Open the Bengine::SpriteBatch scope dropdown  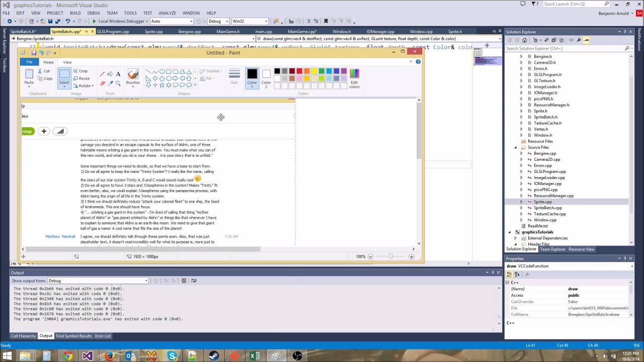pyautogui.click(x=133, y=39)
